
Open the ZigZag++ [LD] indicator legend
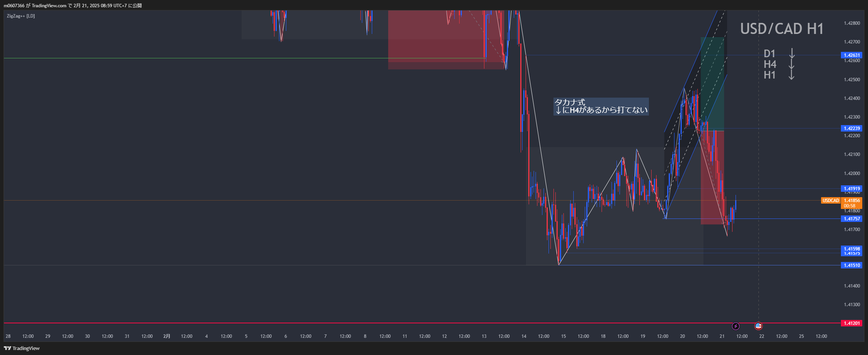point(21,16)
